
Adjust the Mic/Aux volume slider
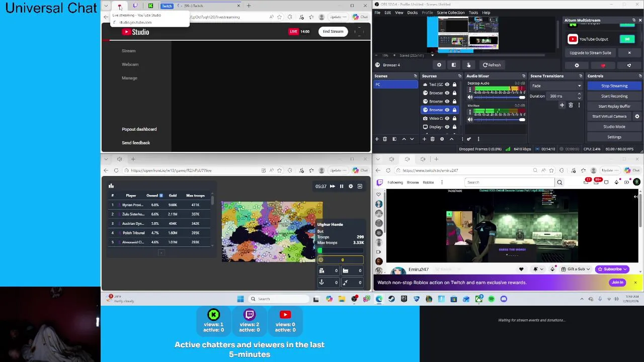tap(500, 120)
